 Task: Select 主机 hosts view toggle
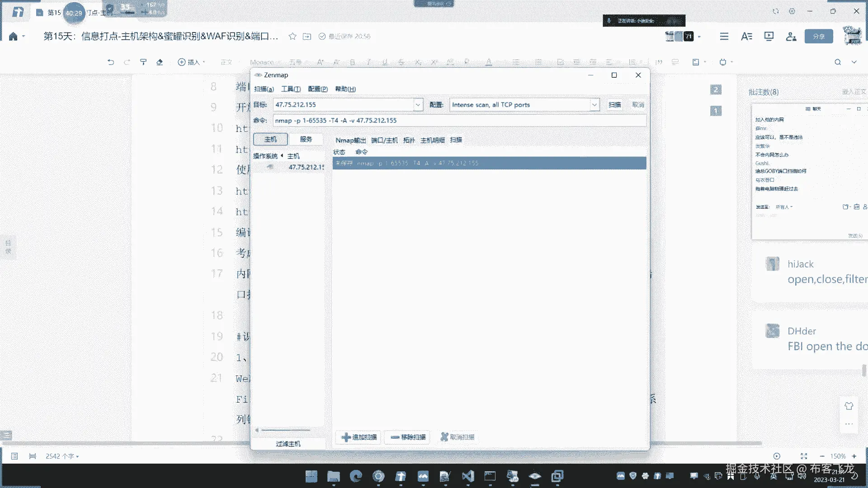[x=270, y=139]
